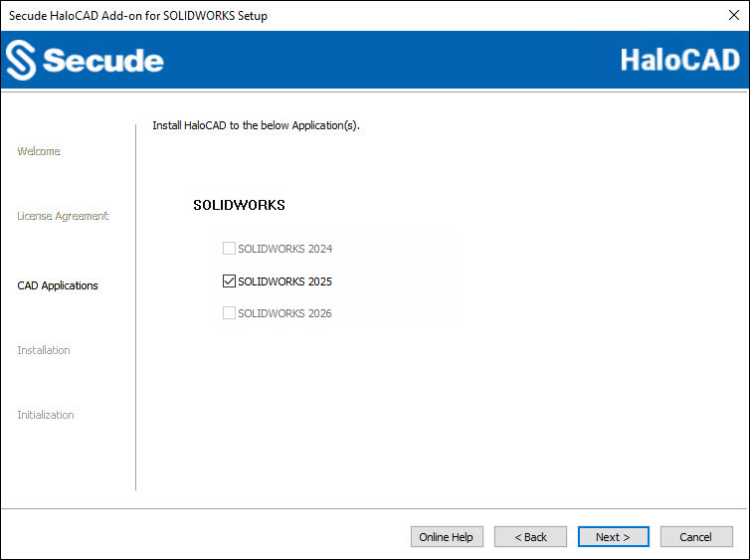Select the License Agreement step
Screen dimensions: 750x560
[x=63, y=216]
